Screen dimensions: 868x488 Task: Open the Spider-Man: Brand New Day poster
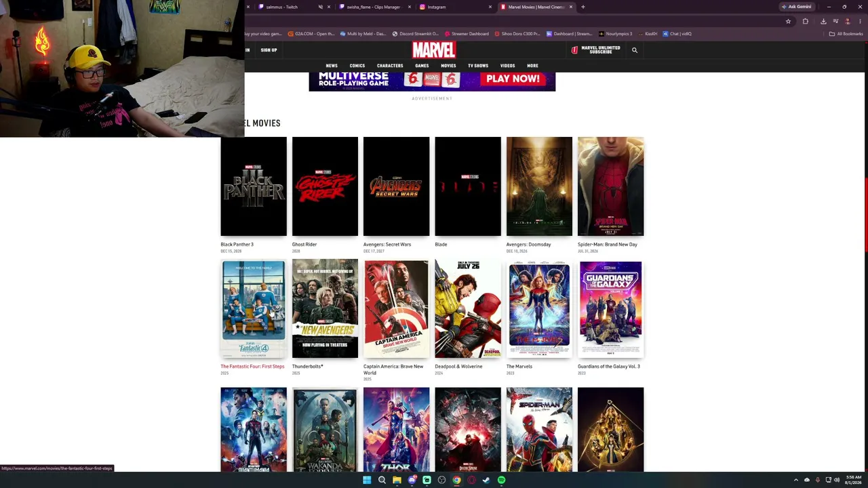610,186
